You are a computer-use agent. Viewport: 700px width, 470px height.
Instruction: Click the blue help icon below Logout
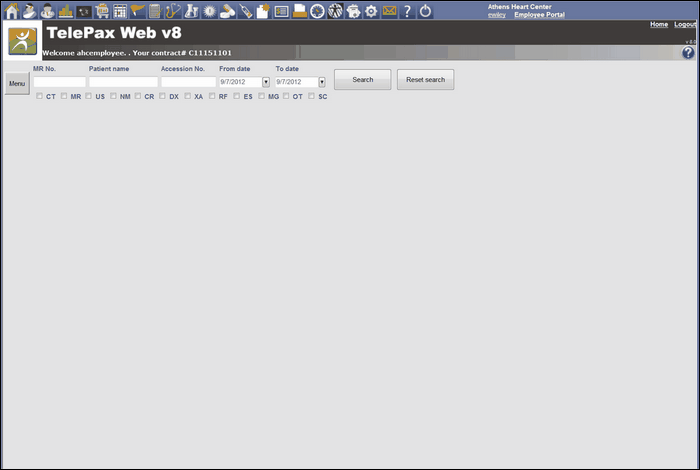688,52
